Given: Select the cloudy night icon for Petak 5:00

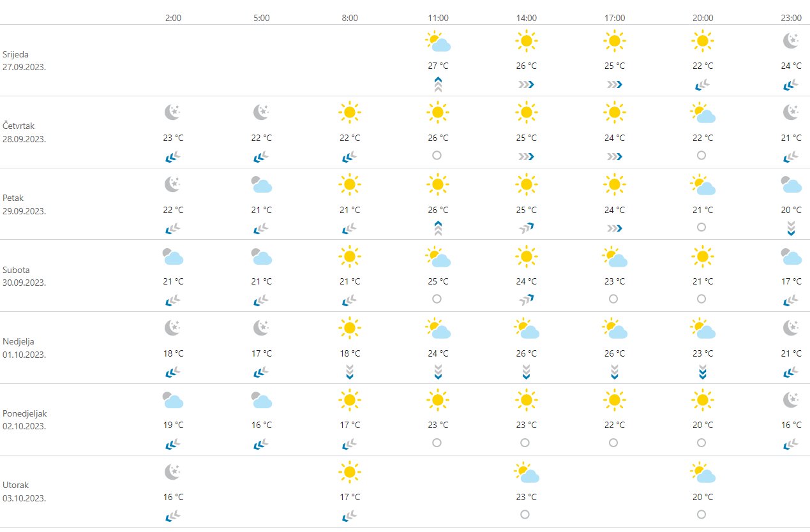Looking at the screenshot, I should click(261, 185).
